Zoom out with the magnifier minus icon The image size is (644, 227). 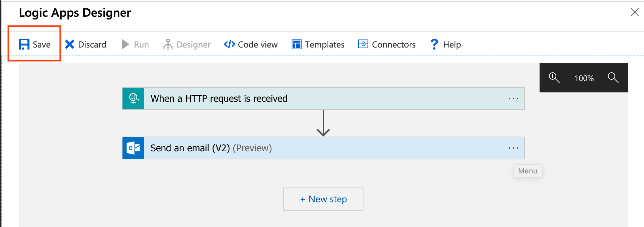(613, 78)
